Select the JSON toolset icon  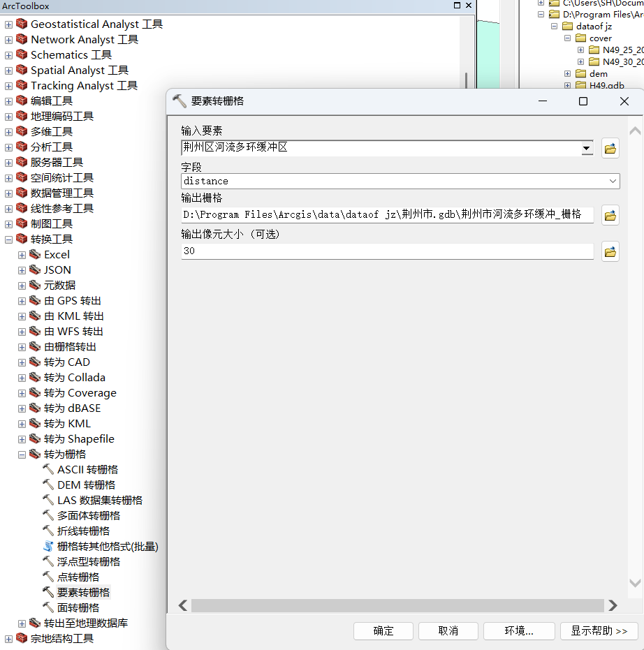coord(35,269)
